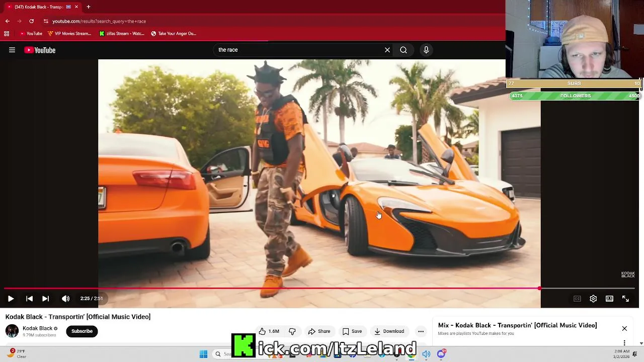Go back in the browser
Screen dimensions: 644x362
point(8,21)
